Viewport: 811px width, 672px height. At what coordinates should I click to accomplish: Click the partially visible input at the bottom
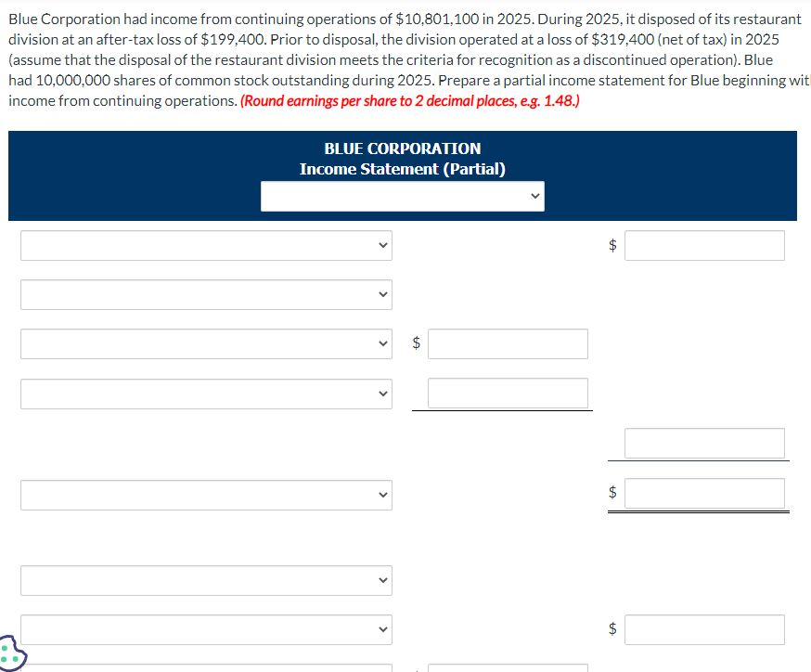coord(506,667)
